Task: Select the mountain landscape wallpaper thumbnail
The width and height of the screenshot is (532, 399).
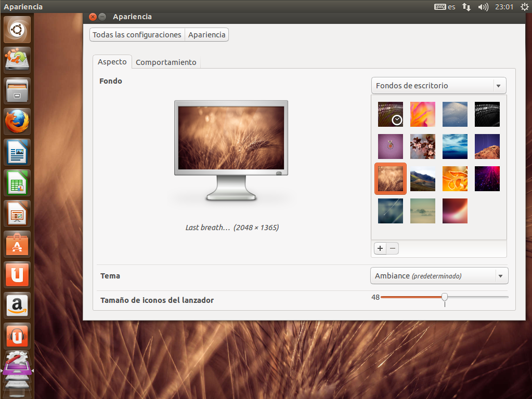Action: 422,178
